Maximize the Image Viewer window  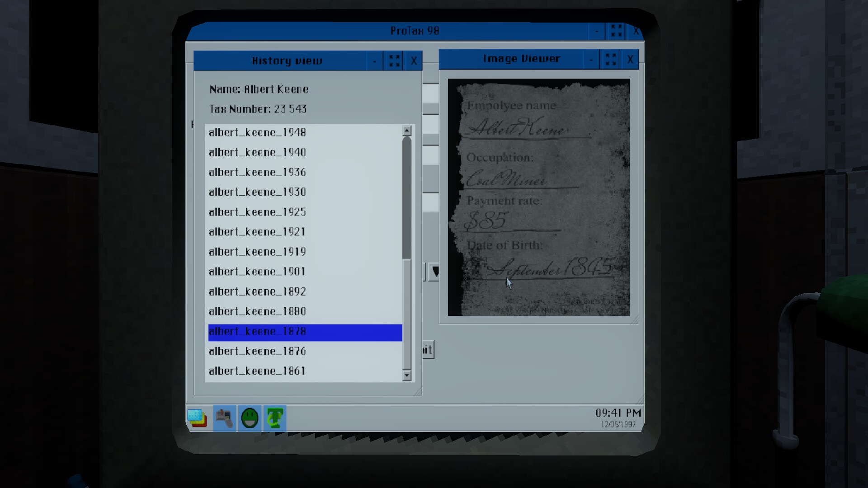pyautogui.click(x=610, y=59)
